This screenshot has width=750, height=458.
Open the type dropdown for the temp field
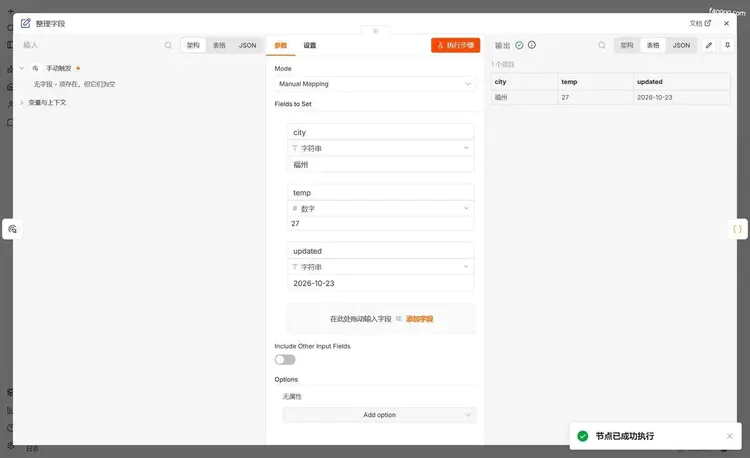pos(380,208)
